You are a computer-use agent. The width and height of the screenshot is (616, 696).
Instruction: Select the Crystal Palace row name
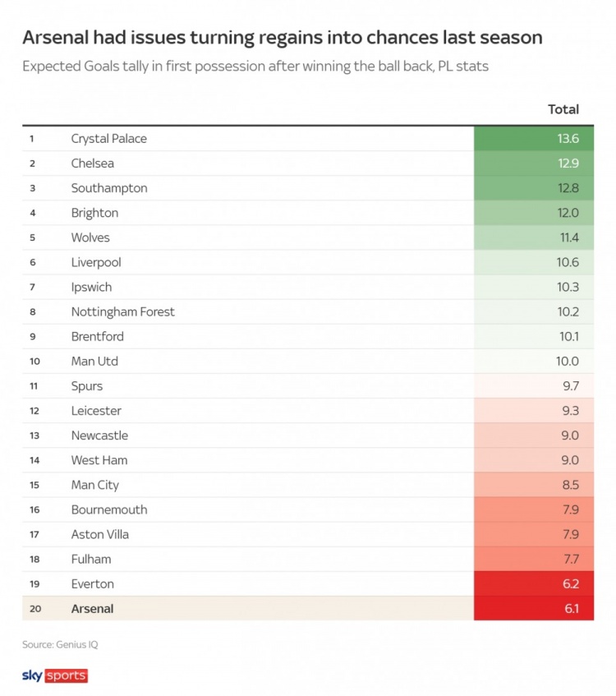(108, 139)
